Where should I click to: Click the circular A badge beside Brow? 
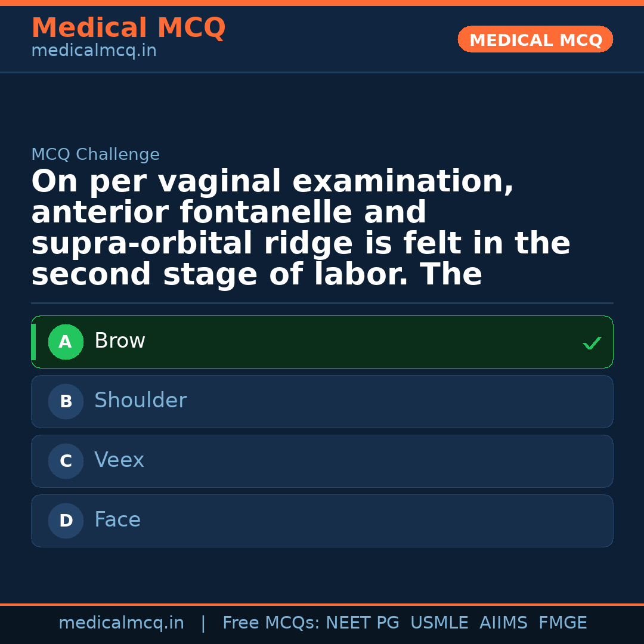(66, 342)
